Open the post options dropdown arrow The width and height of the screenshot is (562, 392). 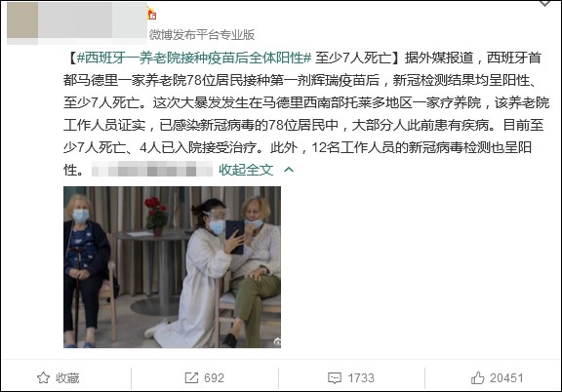pos(544,3)
